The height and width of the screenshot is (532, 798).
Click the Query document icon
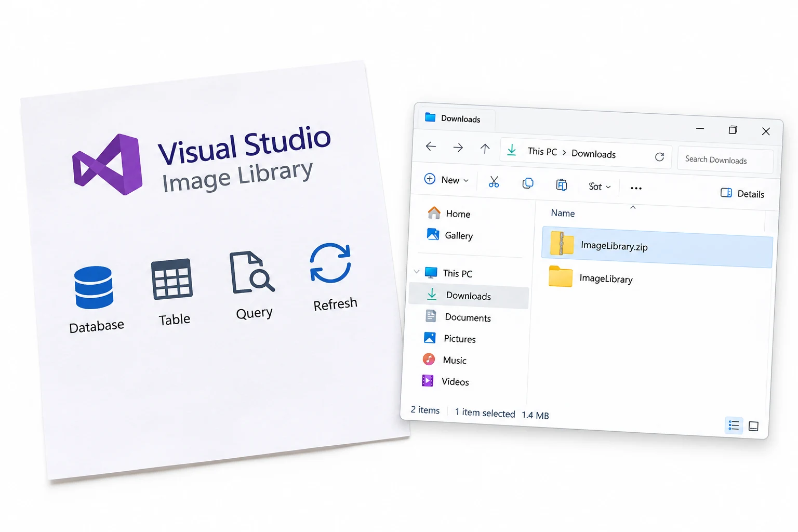(251, 273)
